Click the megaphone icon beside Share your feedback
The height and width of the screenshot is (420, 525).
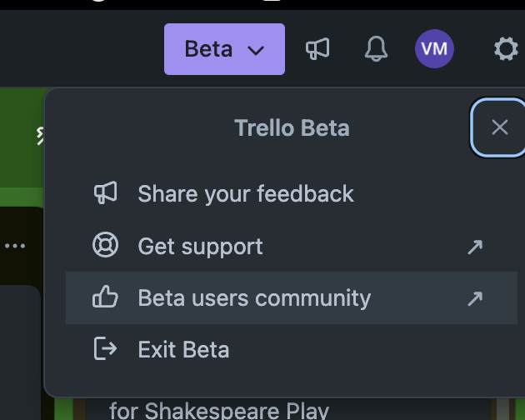106,193
